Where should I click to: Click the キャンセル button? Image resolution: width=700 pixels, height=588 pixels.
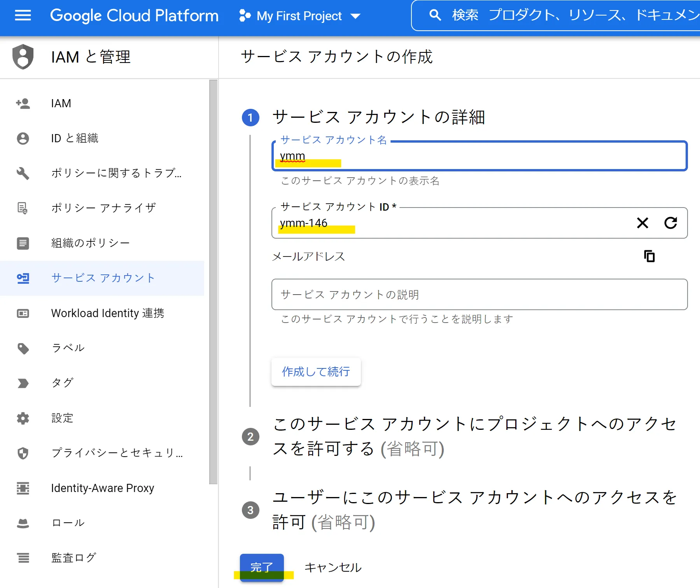pyautogui.click(x=333, y=567)
